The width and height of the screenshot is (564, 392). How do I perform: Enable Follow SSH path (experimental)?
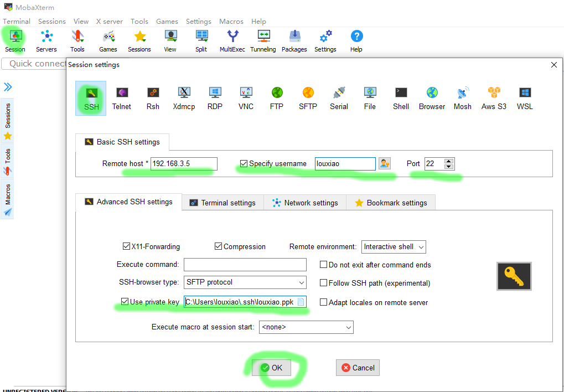click(323, 283)
